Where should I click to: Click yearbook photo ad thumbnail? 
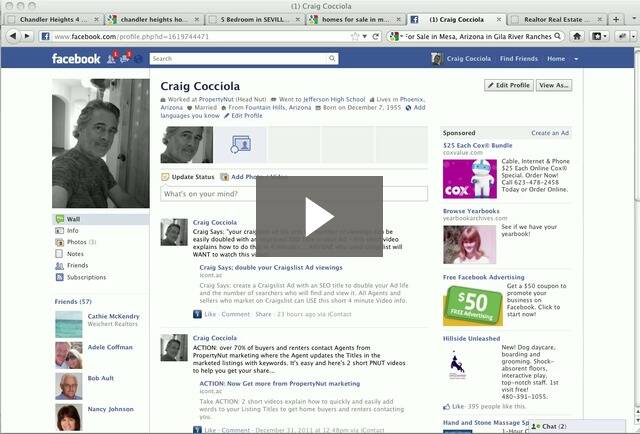470,245
